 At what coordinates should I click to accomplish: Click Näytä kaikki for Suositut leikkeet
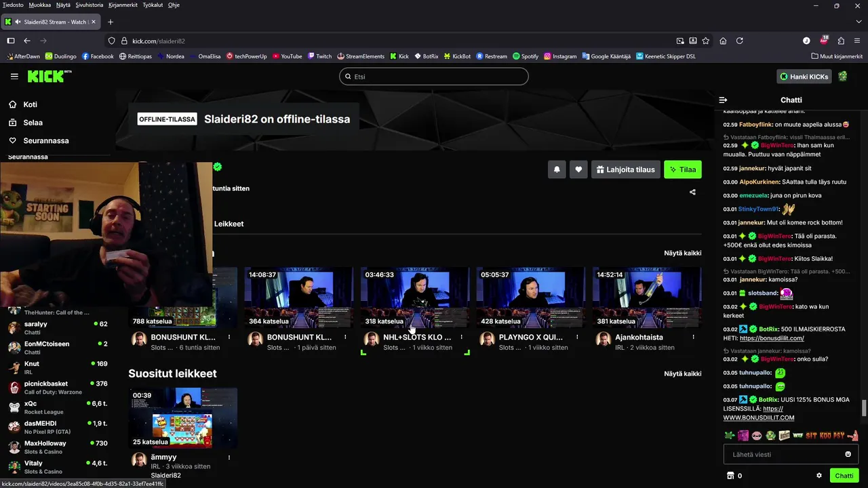click(x=683, y=373)
